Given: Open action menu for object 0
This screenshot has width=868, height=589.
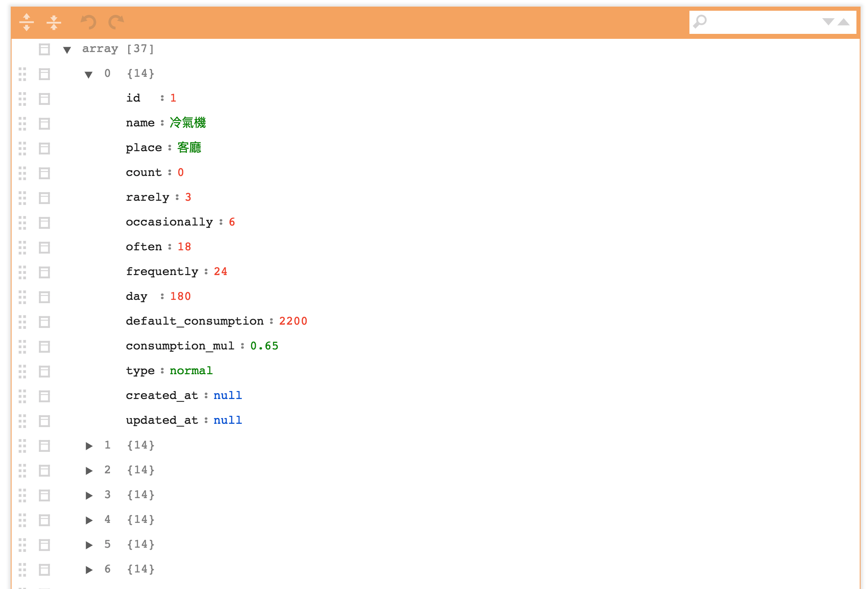Looking at the screenshot, I should tap(44, 74).
